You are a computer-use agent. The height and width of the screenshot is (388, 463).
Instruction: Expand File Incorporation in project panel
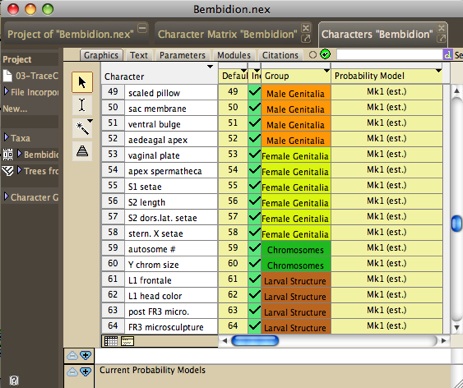pyautogui.click(x=6, y=91)
